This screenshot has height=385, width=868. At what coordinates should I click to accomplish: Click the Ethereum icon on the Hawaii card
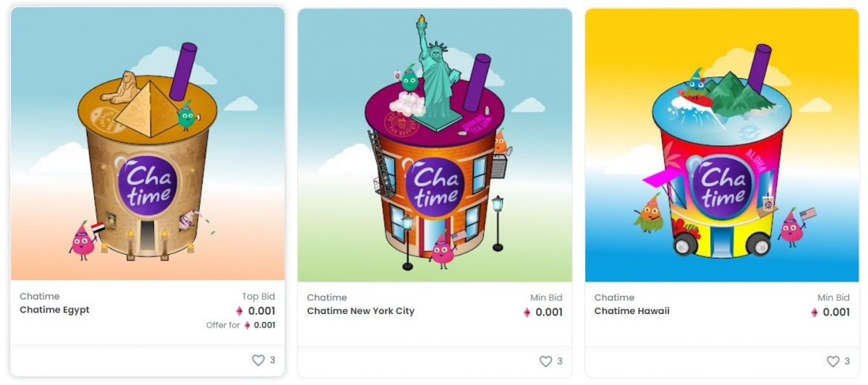(814, 313)
